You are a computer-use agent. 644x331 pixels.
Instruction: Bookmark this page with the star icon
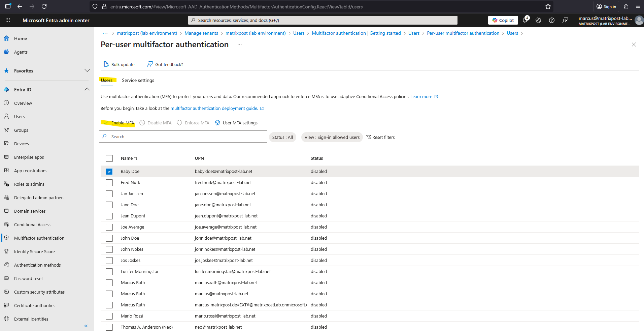click(x=548, y=6)
